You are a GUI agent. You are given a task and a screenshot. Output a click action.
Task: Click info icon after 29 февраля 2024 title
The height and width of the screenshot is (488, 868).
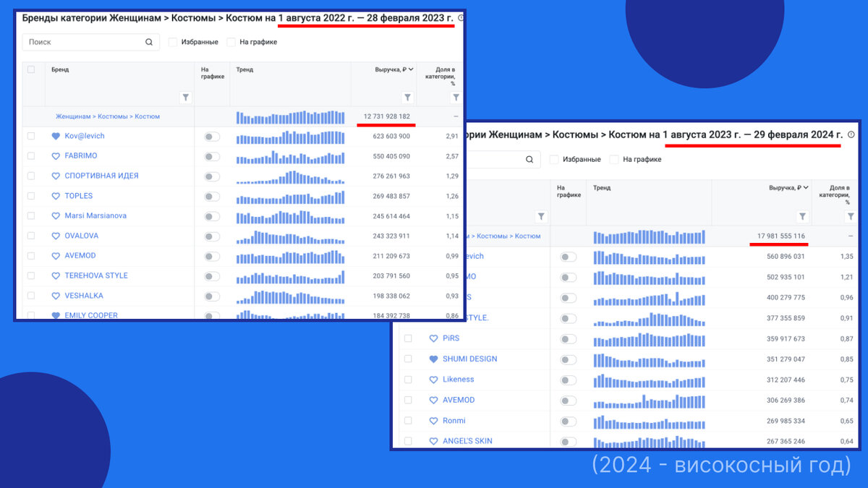tap(851, 134)
